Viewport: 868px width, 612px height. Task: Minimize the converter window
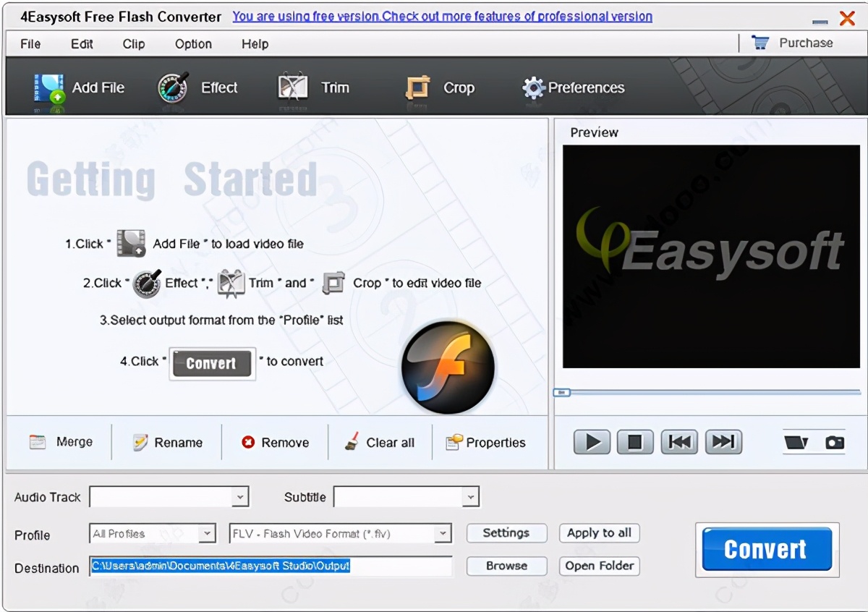pyautogui.click(x=820, y=22)
